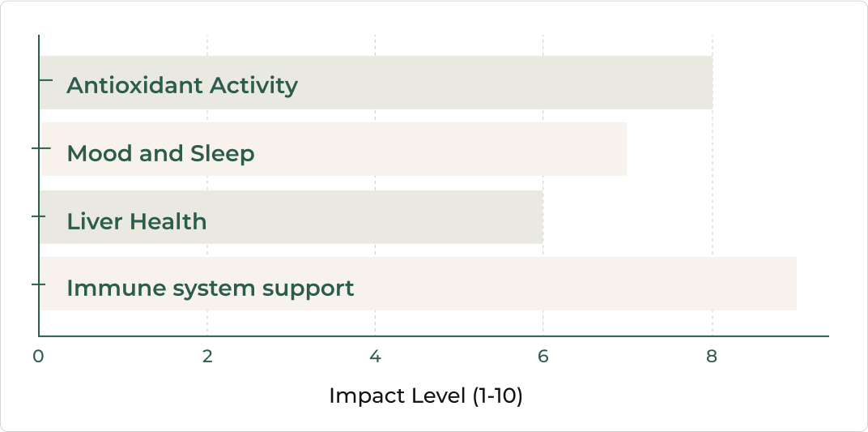
Task: Click the Impact Level (1-10) axis title
Action: point(425,396)
